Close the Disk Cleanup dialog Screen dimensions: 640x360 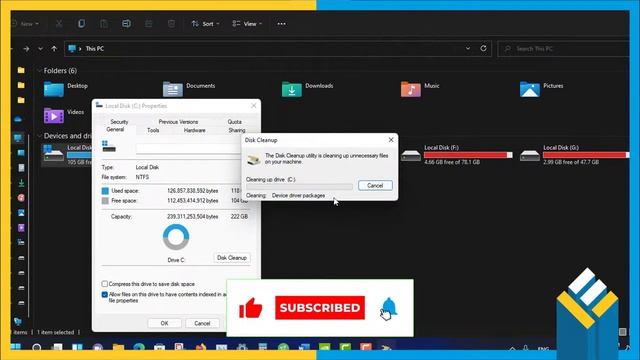coord(391,140)
